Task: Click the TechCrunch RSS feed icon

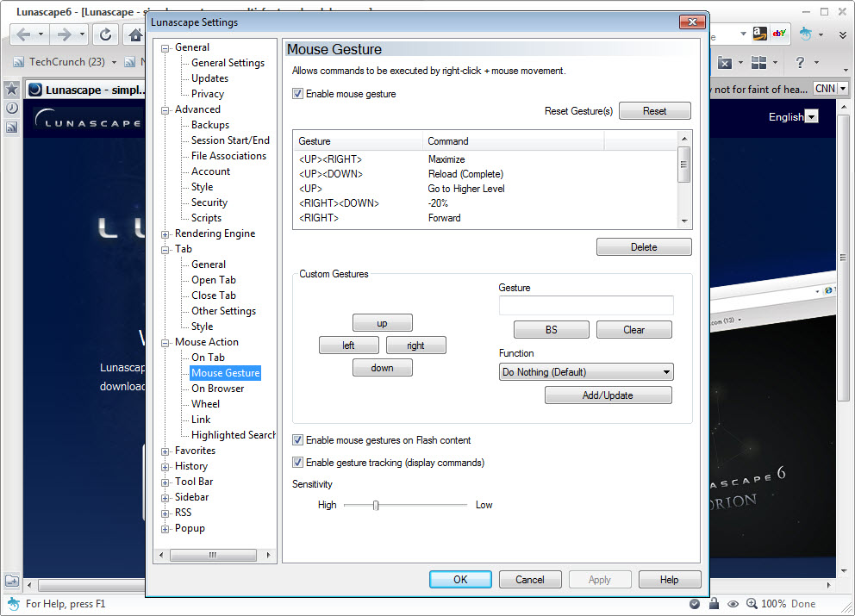Action: pos(19,62)
